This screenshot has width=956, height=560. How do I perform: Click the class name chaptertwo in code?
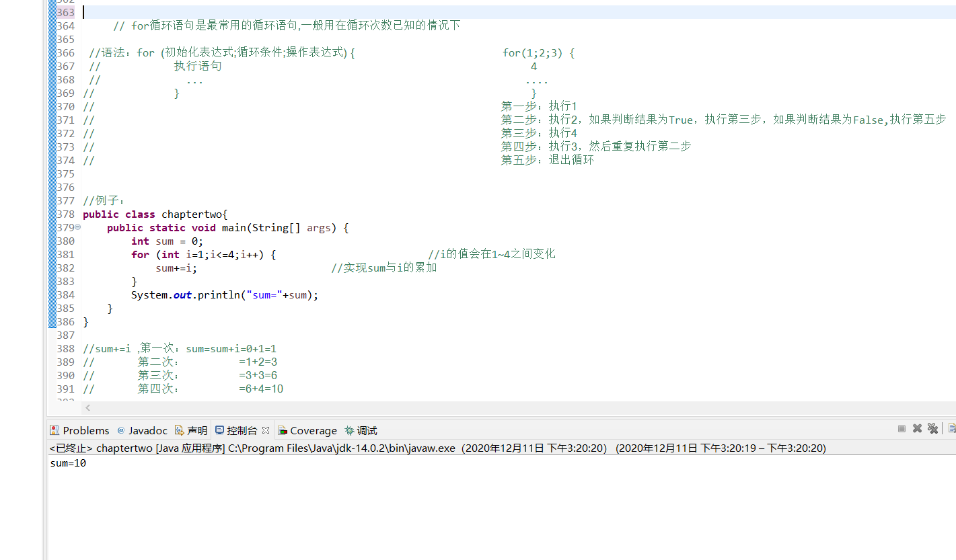(x=192, y=214)
